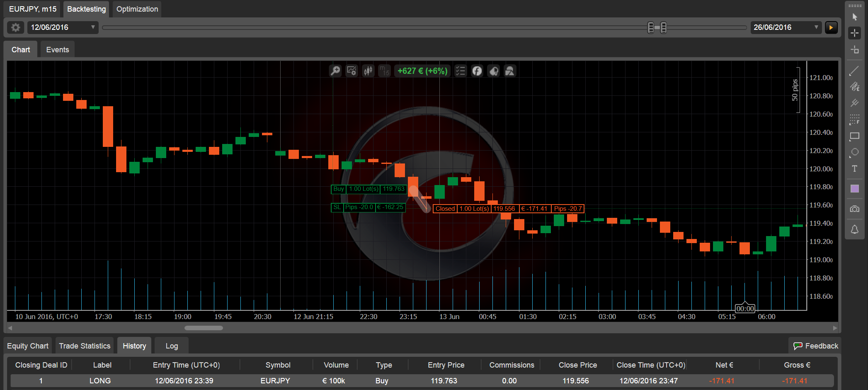Click the +627 € (+6%) profit label
The width and height of the screenshot is (868, 390).
click(422, 71)
